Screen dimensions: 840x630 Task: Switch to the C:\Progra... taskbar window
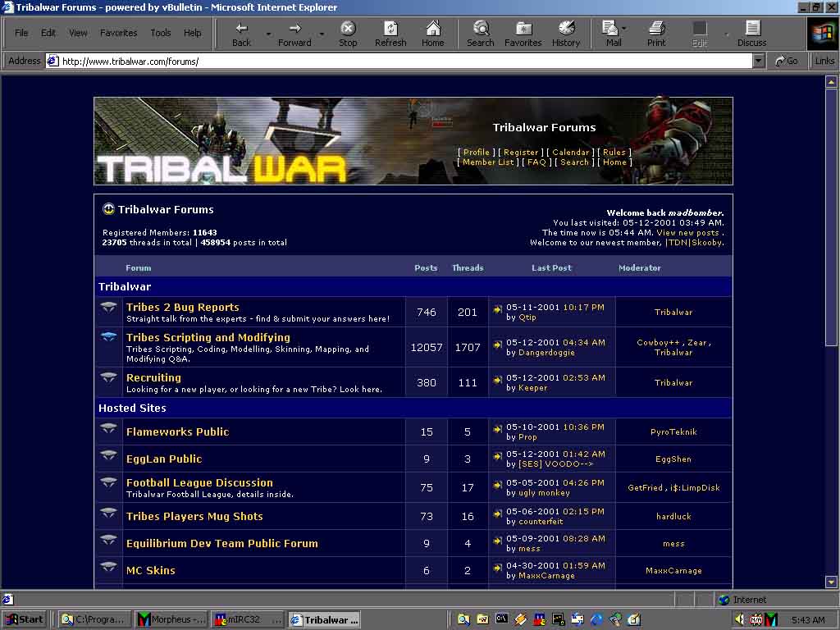94,620
